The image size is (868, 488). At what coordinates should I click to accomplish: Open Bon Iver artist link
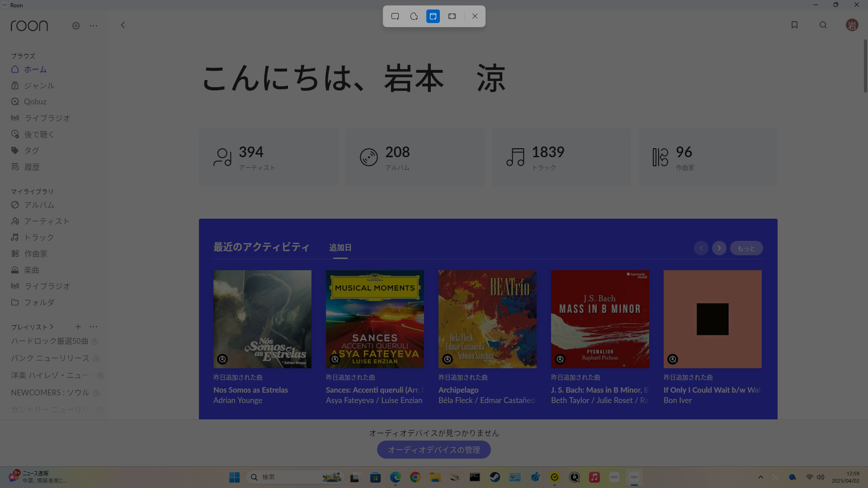tap(678, 400)
